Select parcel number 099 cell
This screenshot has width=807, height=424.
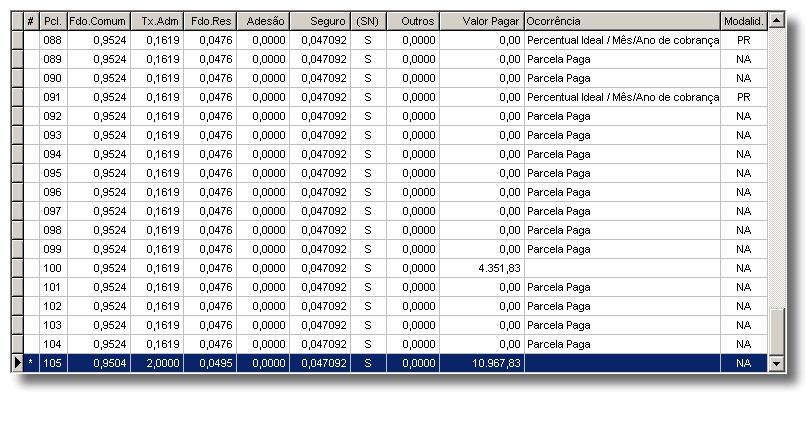[x=53, y=250]
